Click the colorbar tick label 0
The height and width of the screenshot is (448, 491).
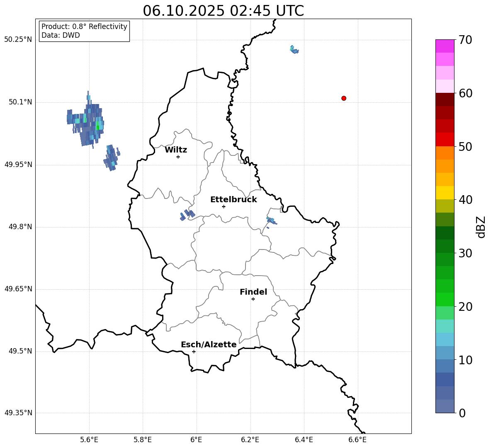[x=462, y=413]
